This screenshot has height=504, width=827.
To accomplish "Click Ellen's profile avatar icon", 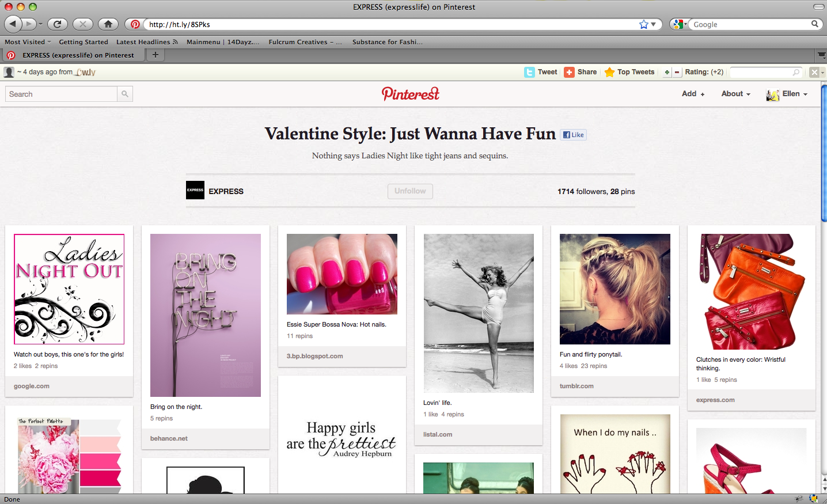I will tap(772, 94).
